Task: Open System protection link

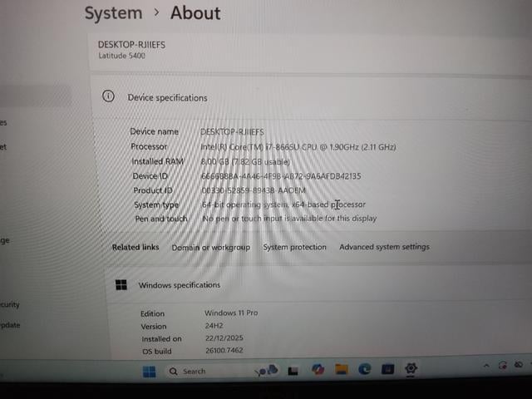Action: pos(294,247)
